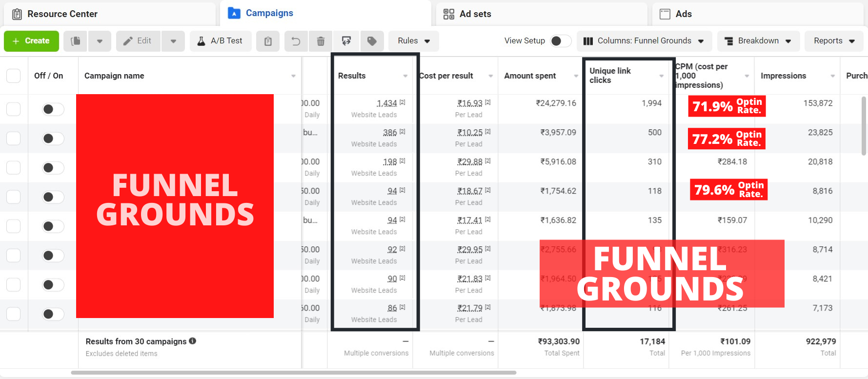The image size is (868, 379).
Task: Toggle campaign switch in the ₹1,754.62 row
Action: (x=53, y=197)
